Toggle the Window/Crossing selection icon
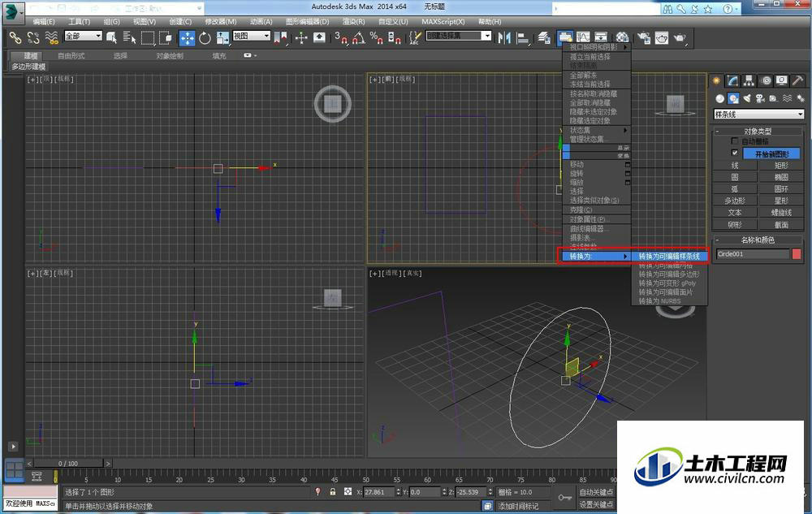 click(x=166, y=38)
